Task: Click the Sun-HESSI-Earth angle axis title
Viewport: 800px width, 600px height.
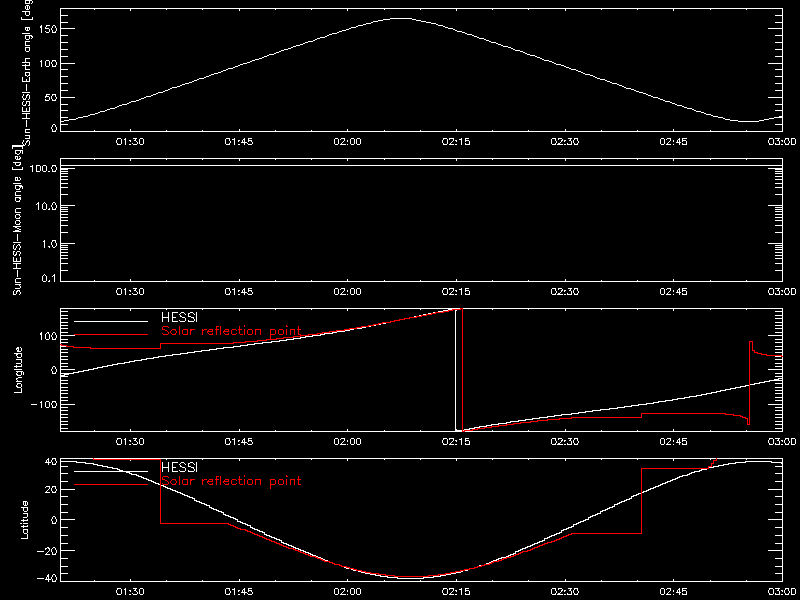Action: [x=29, y=73]
